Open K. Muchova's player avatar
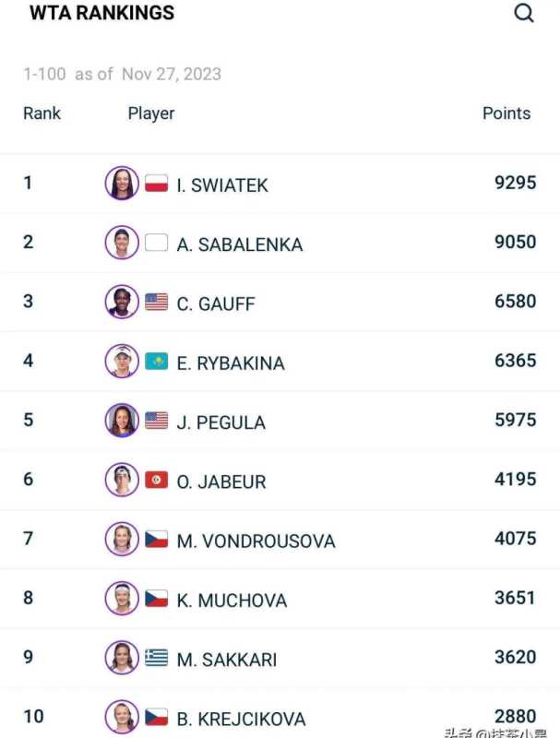The image size is (560, 738). pos(122,599)
